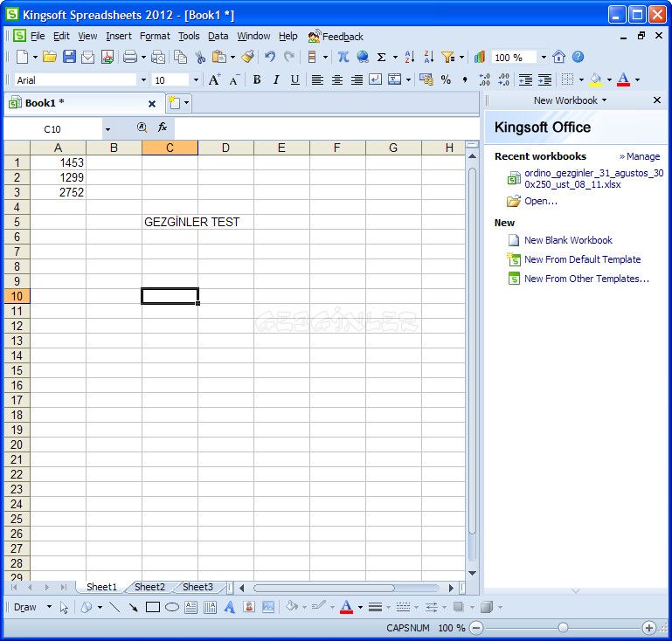Toggle Bold formatting
The height and width of the screenshot is (641, 672).
[x=257, y=79]
